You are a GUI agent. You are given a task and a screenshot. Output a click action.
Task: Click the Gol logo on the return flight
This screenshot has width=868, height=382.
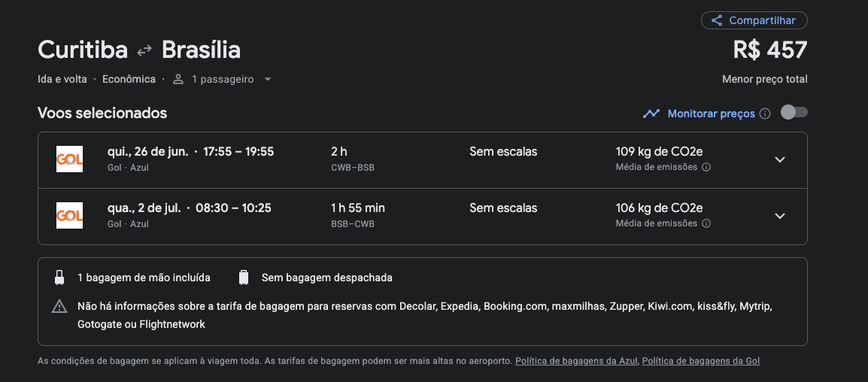[x=70, y=216]
